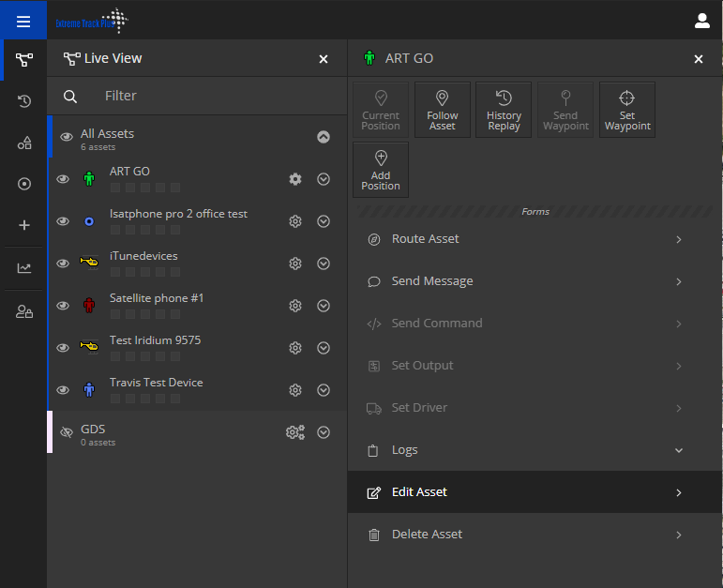Click the search magnifier icon
The image size is (723, 588).
pyautogui.click(x=70, y=97)
